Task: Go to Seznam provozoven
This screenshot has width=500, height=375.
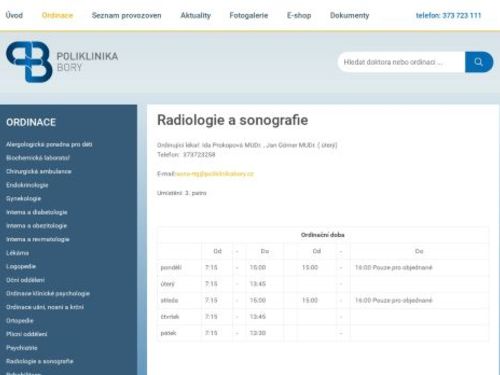Action: (x=126, y=15)
